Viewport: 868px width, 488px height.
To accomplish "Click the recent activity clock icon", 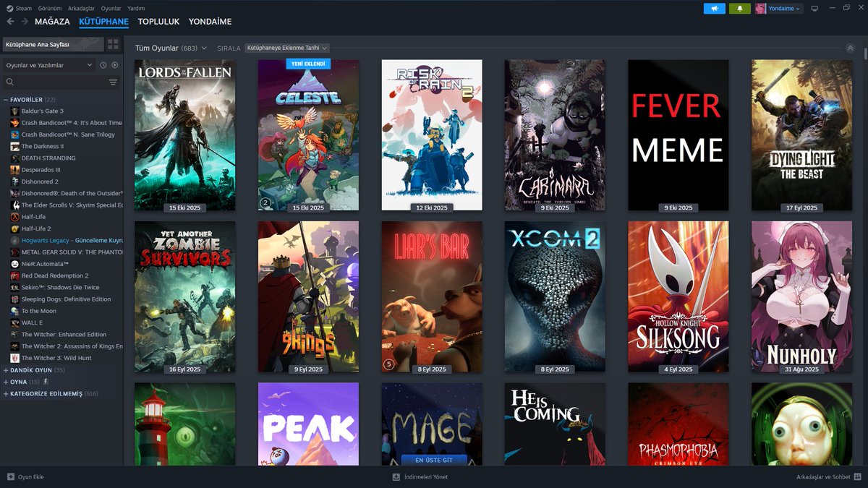I will (x=103, y=65).
